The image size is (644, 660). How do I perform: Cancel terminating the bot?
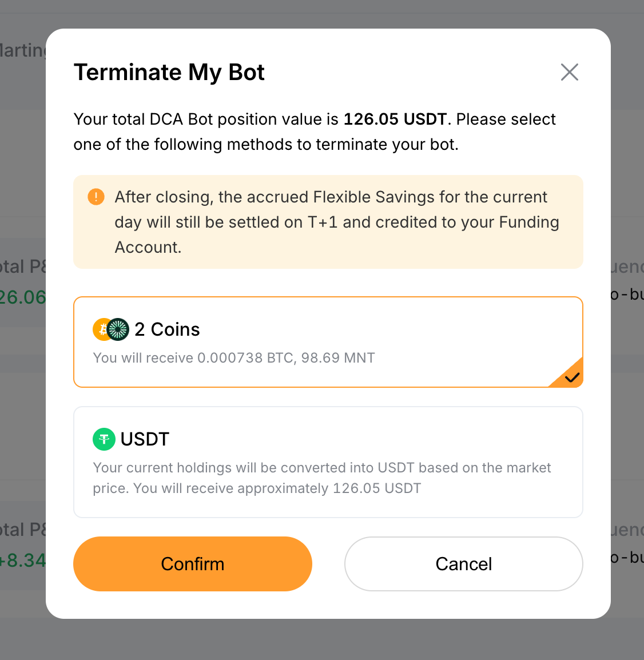[463, 564]
